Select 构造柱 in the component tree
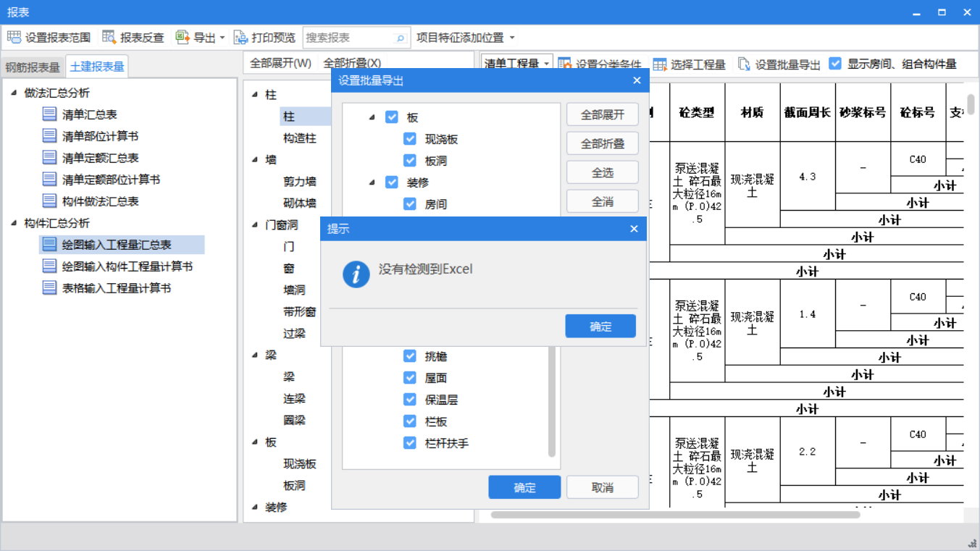The image size is (980, 551). coord(299,138)
